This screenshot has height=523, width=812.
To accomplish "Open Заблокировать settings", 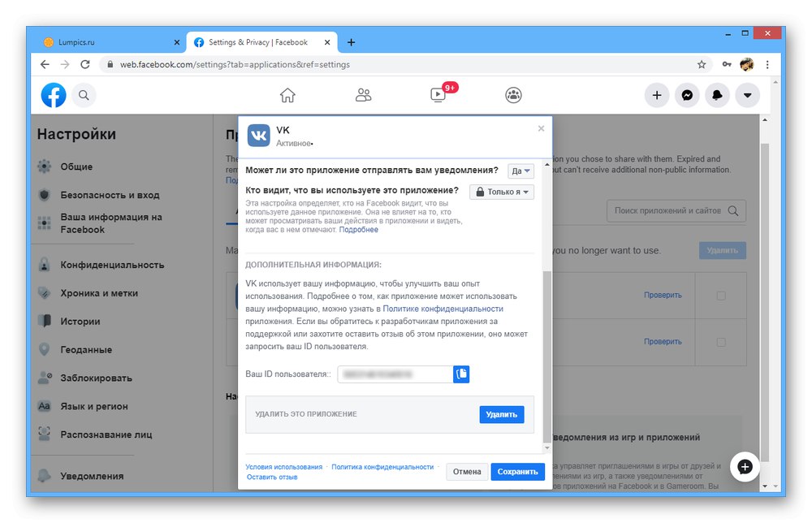I will click(x=96, y=378).
